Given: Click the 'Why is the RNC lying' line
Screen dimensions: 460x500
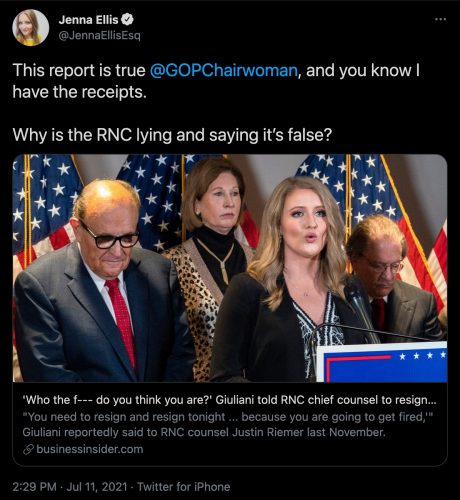Looking at the screenshot, I should tap(172, 135).
